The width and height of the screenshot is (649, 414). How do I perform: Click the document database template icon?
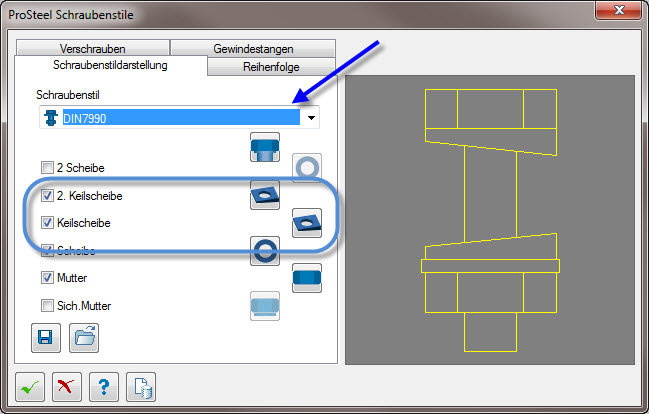pos(141,387)
